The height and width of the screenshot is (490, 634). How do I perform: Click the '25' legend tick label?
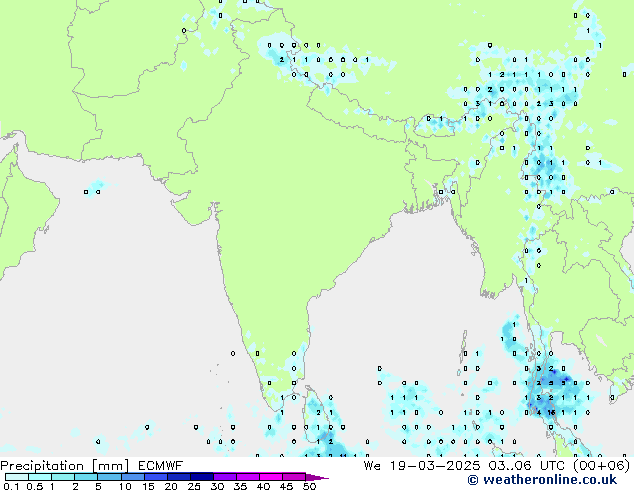(194, 486)
